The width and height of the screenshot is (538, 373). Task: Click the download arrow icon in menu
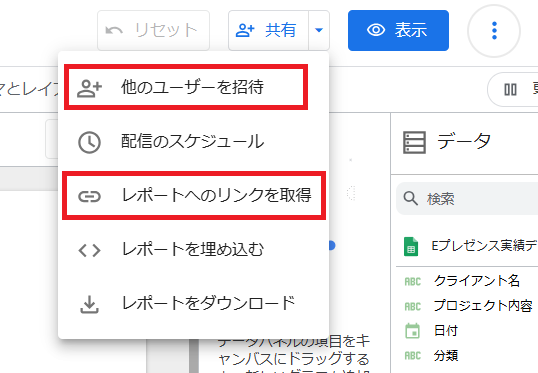[89, 304]
